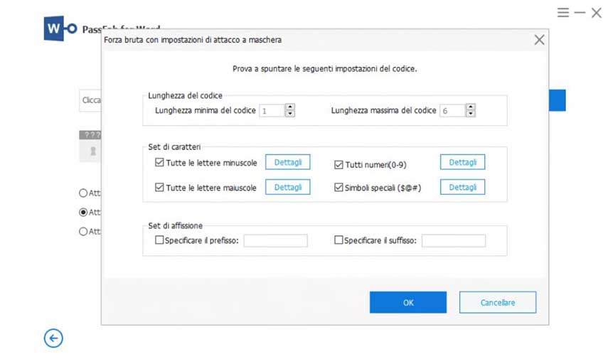Click the PassFab Word logo icon

[60, 29]
